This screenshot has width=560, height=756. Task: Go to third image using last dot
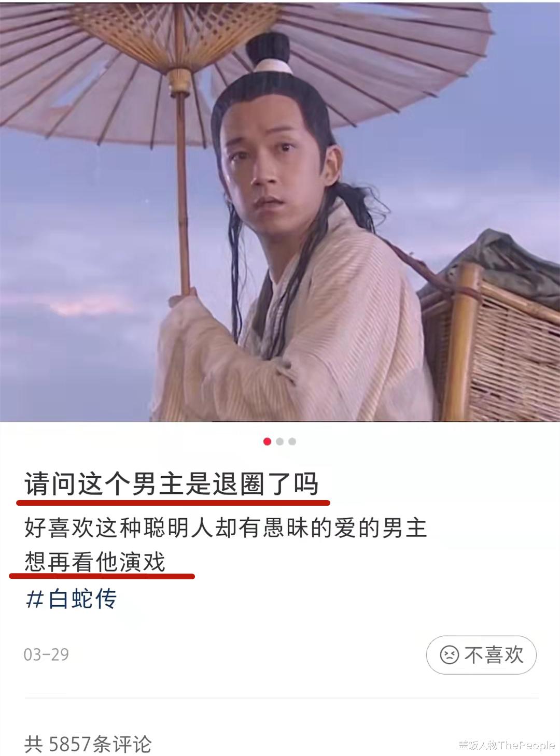[x=292, y=441]
